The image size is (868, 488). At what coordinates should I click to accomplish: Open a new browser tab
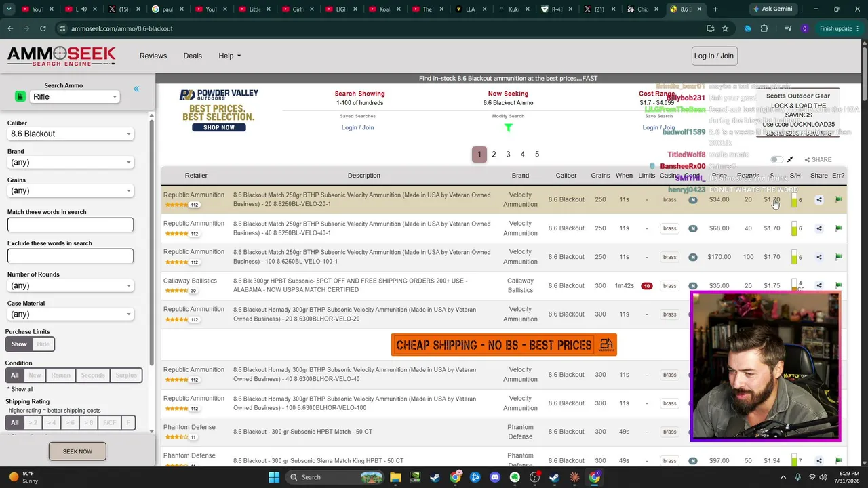coord(715,9)
